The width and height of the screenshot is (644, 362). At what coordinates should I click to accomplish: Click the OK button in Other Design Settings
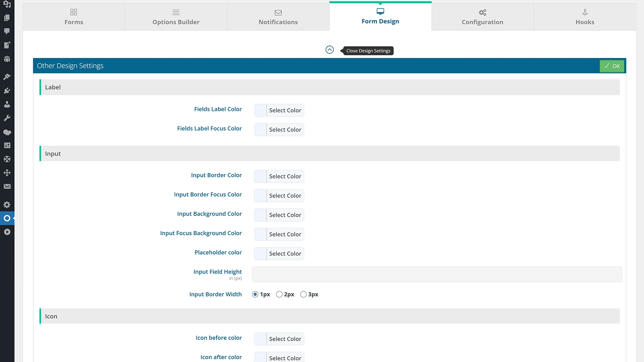tap(611, 66)
